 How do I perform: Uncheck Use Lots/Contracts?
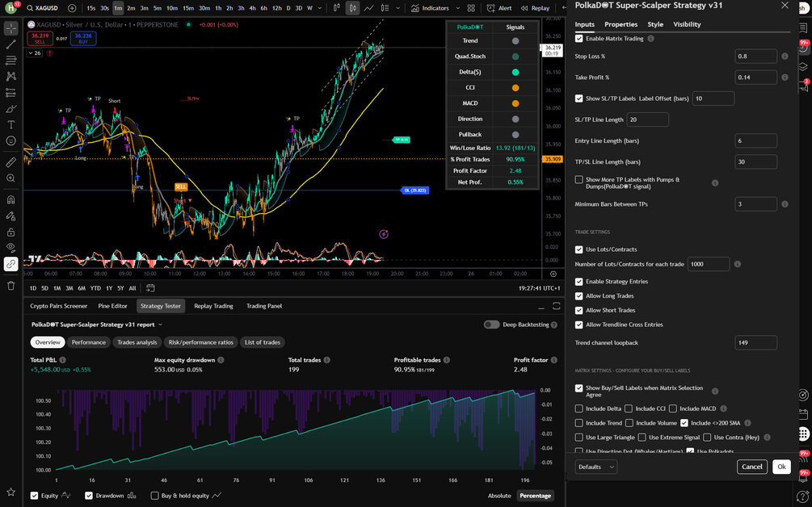[x=579, y=249]
